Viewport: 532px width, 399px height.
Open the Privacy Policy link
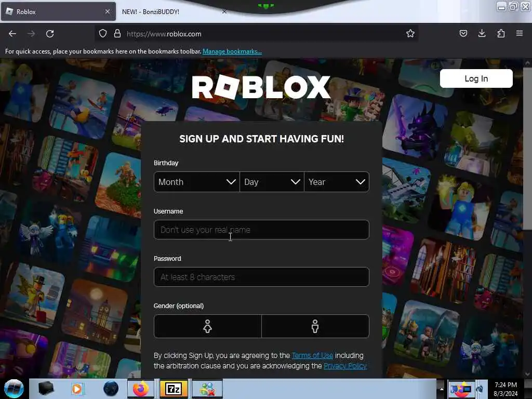click(345, 366)
